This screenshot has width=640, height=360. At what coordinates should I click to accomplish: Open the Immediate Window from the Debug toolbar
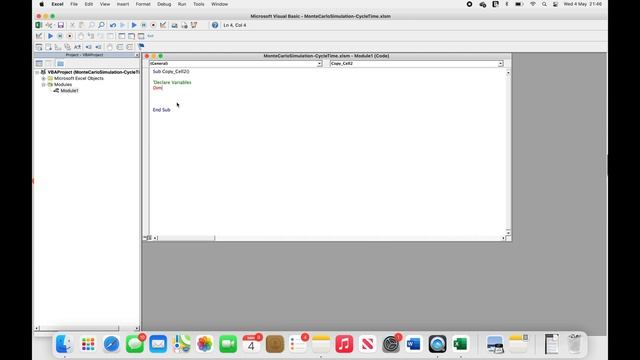[131, 36]
